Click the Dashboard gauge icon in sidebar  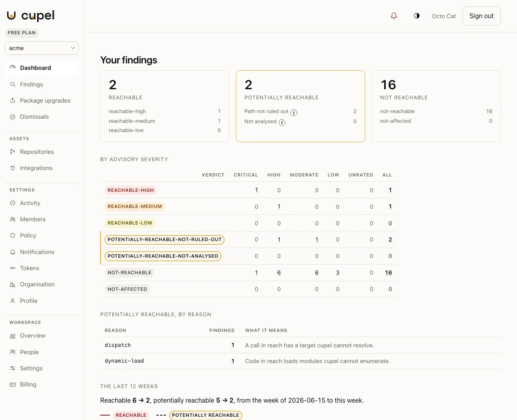13,68
